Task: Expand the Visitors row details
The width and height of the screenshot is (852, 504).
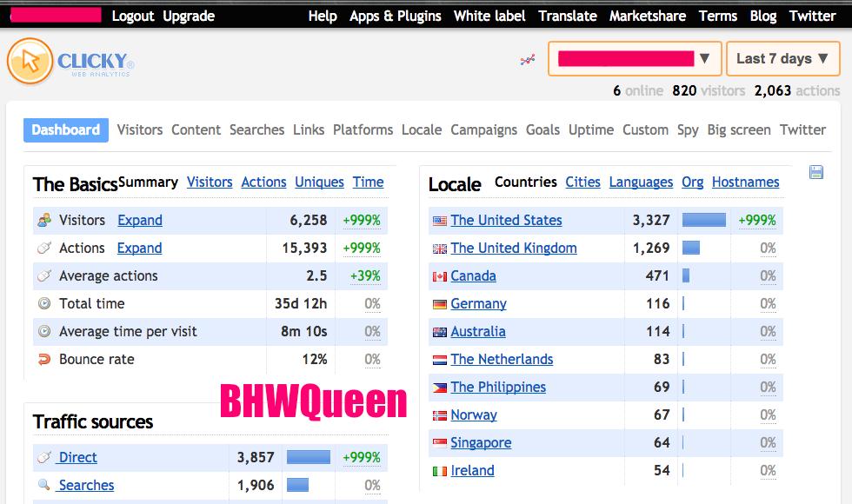Action: pos(140,221)
